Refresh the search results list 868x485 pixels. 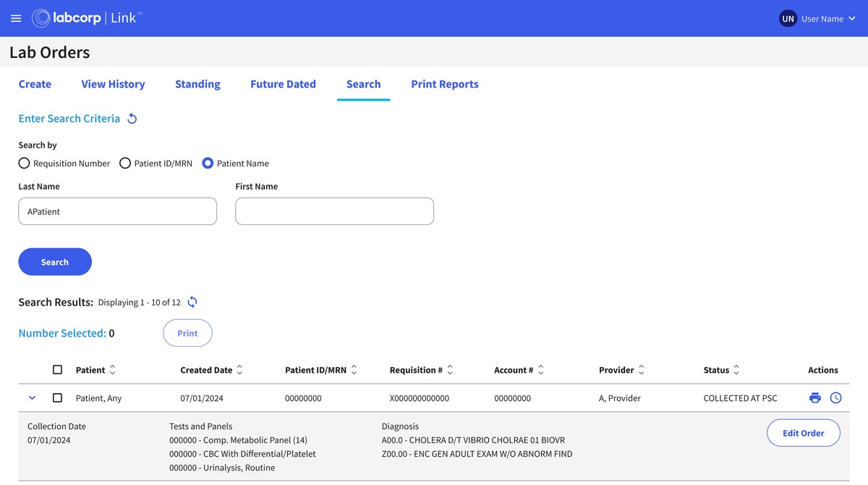pyautogui.click(x=192, y=302)
